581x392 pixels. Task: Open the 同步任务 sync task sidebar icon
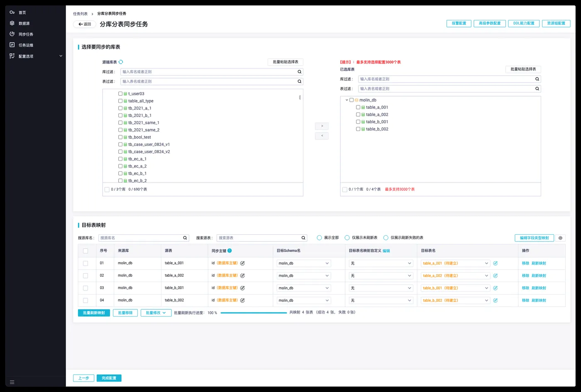(12, 34)
